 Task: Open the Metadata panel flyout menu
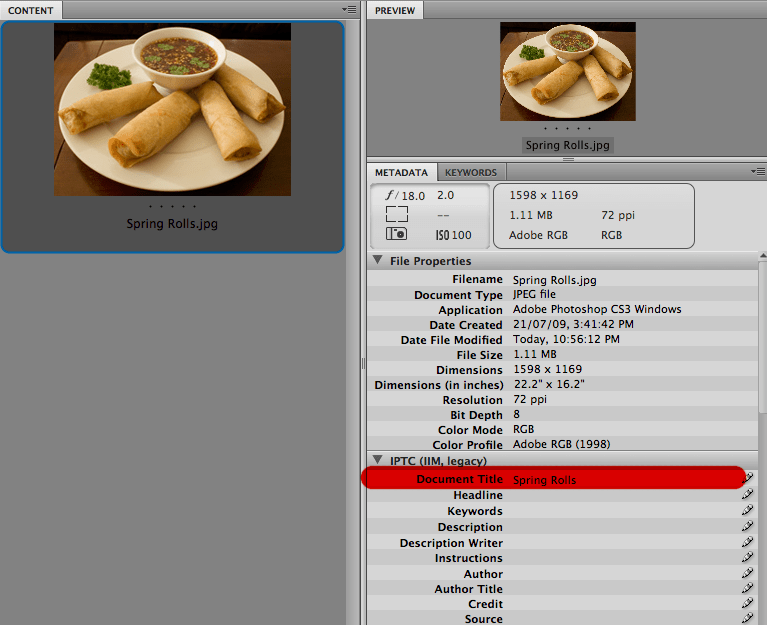758,172
